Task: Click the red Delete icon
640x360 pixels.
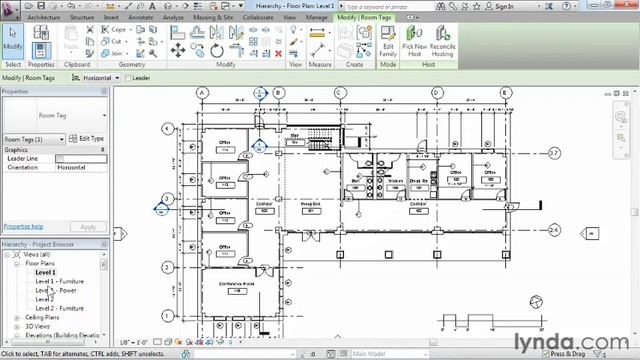Action: [x=278, y=53]
